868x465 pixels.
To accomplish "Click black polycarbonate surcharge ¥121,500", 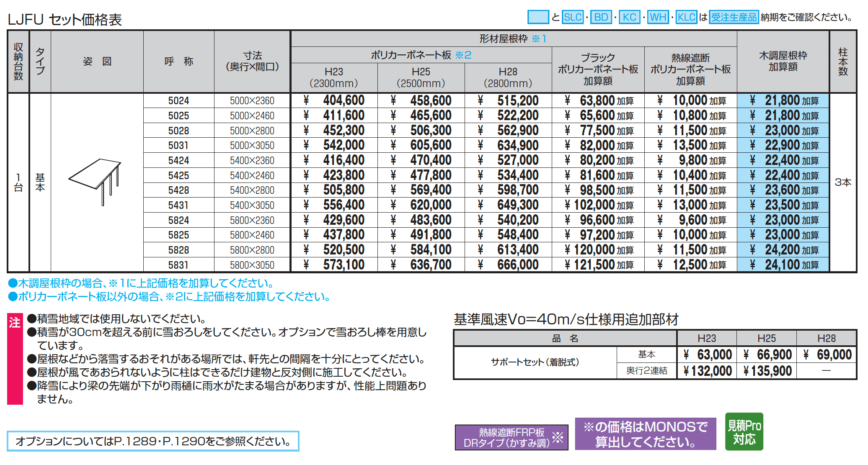I will coord(598,265).
